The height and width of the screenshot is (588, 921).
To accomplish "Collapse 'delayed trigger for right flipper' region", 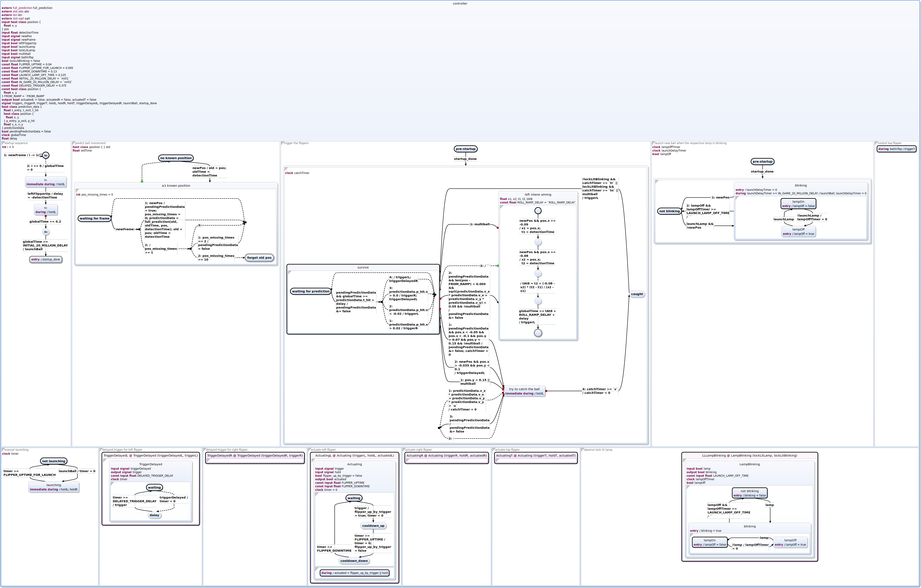I will pos(205,450).
